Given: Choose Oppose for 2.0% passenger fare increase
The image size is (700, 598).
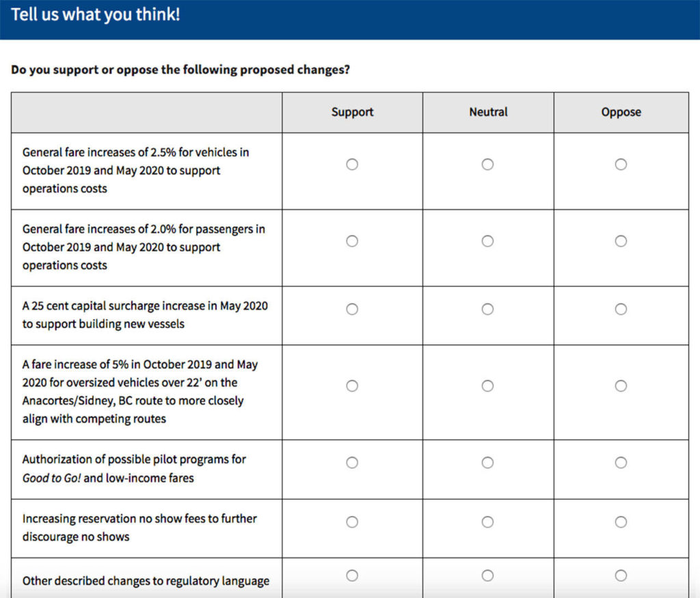Looking at the screenshot, I should tap(621, 241).
